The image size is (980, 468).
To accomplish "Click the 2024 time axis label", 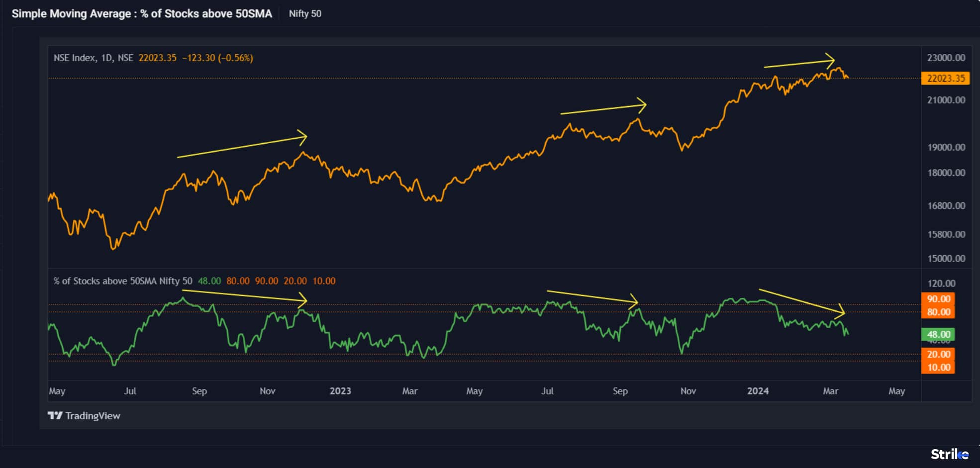I will [758, 391].
